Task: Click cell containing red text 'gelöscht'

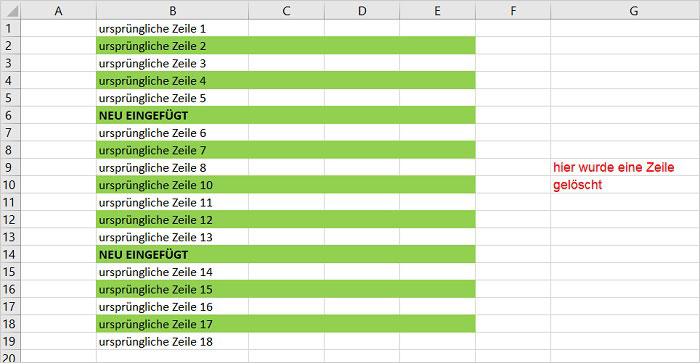Action: click(625, 185)
